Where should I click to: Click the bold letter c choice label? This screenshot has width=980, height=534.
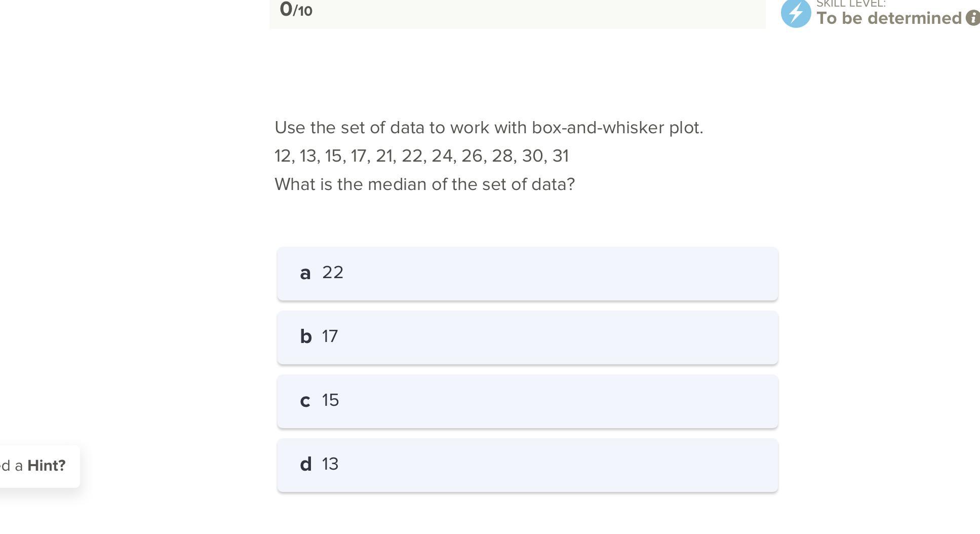(305, 401)
